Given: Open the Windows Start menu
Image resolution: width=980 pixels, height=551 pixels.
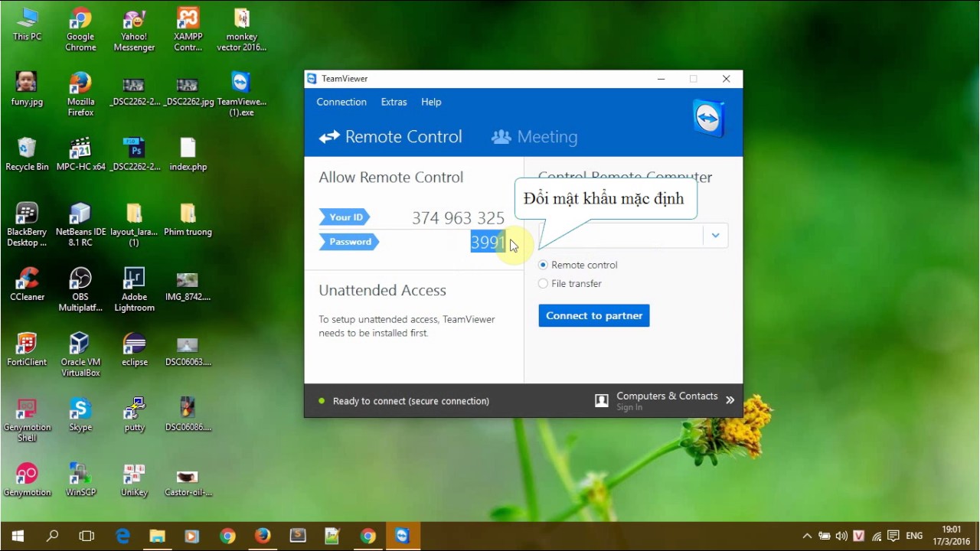Looking at the screenshot, I should click(17, 536).
